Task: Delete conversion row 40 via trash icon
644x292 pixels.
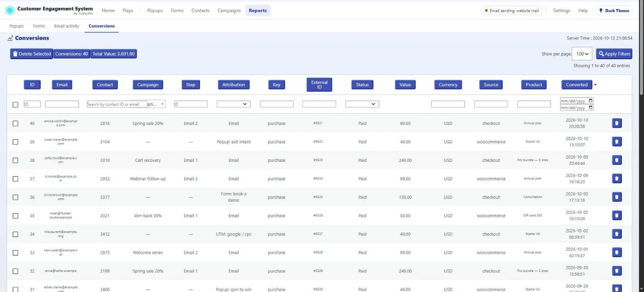Action: click(x=617, y=123)
